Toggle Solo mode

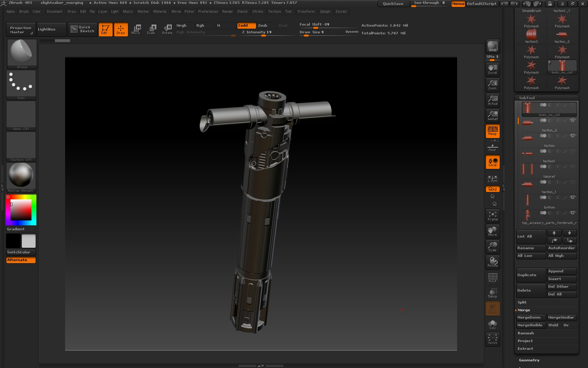click(492, 324)
